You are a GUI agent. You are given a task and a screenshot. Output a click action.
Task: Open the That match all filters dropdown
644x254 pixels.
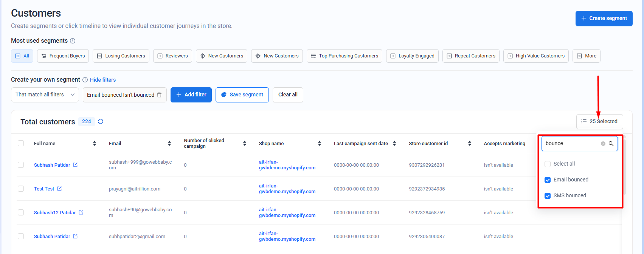pyautogui.click(x=45, y=95)
